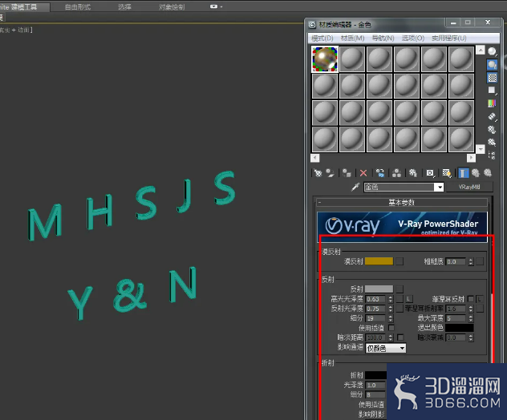Click Put to Library icon

point(413,173)
